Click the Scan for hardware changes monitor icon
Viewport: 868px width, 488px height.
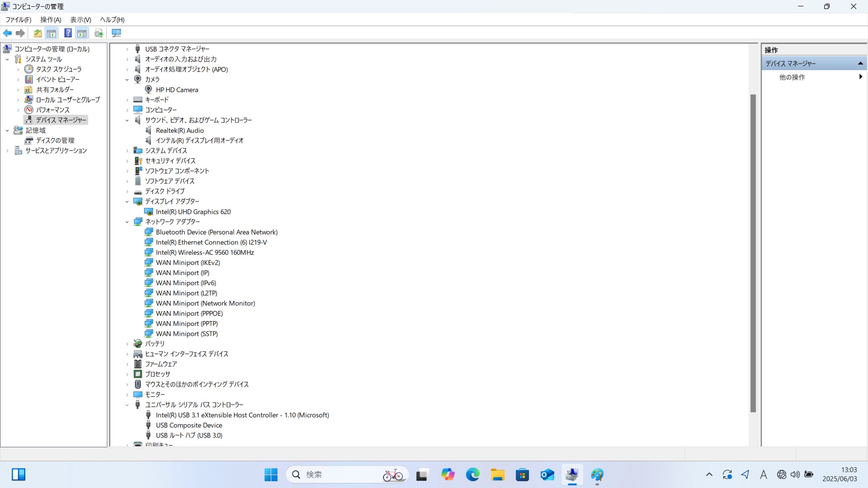(116, 33)
